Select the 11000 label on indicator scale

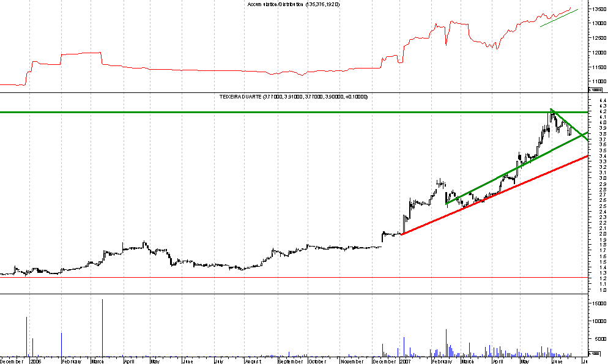click(599, 81)
